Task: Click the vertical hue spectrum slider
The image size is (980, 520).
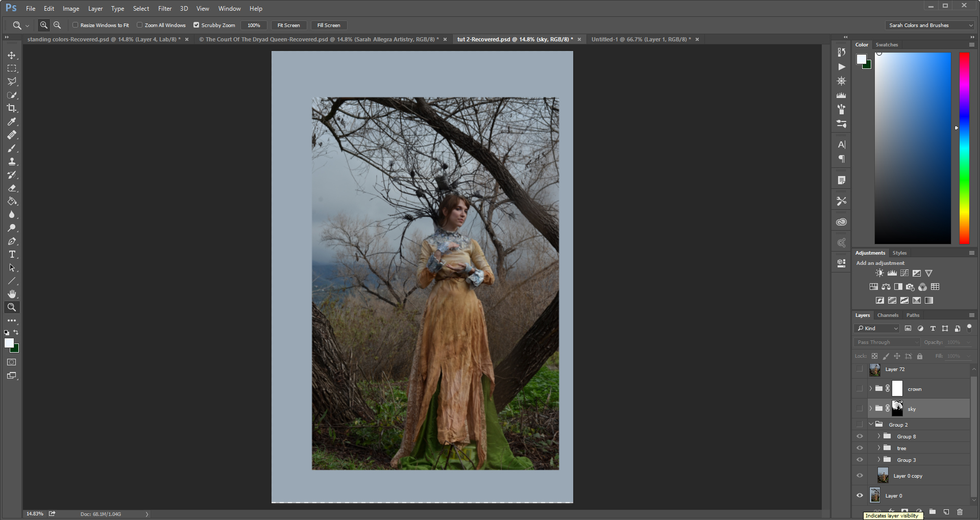Action: pyautogui.click(x=964, y=148)
